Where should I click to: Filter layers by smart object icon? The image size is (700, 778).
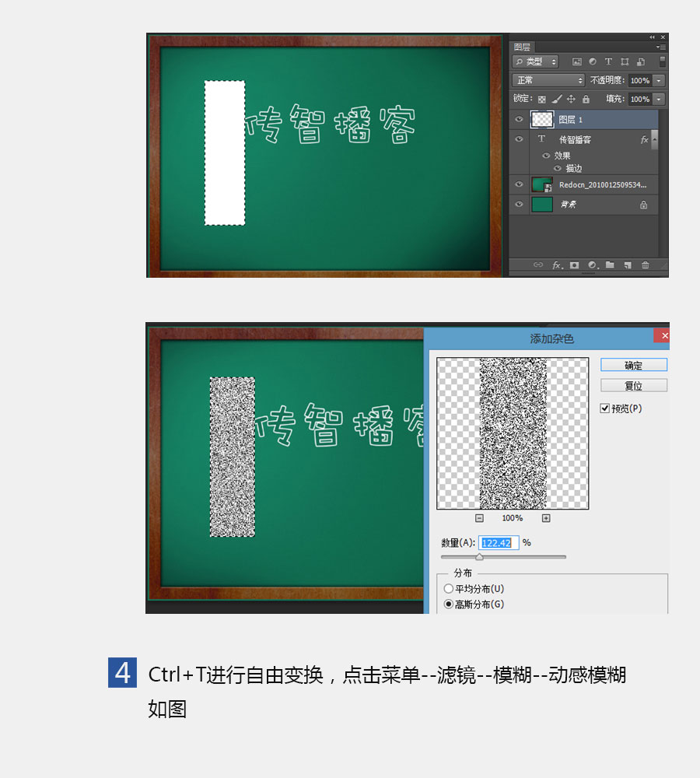click(641, 61)
